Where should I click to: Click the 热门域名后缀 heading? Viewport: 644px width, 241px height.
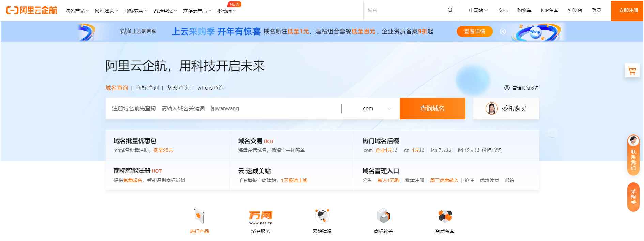click(x=381, y=141)
